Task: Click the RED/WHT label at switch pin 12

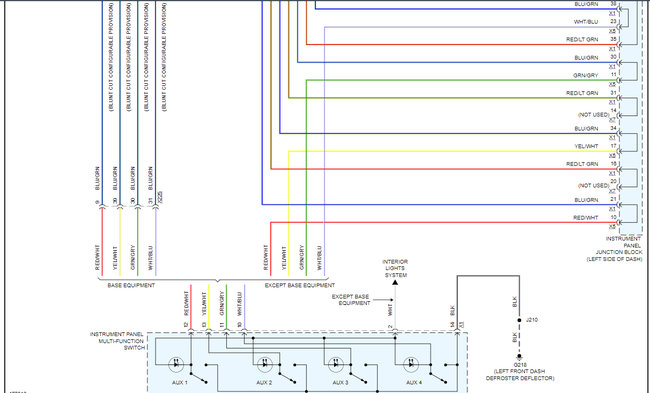Action: (186, 303)
